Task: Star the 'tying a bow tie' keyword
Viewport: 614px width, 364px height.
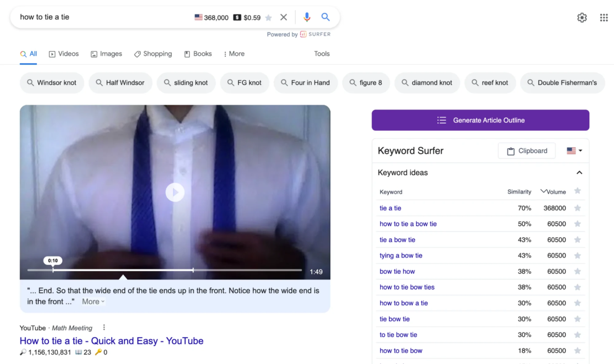Action: click(578, 256)
